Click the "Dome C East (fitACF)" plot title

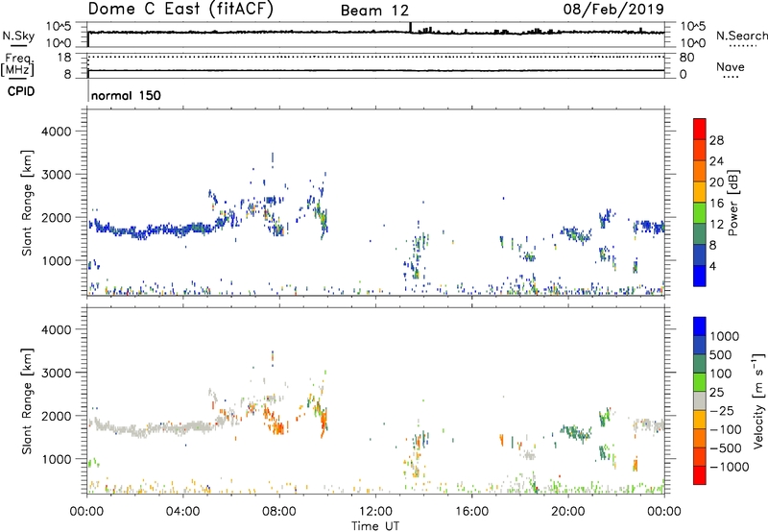click(180, 10)
